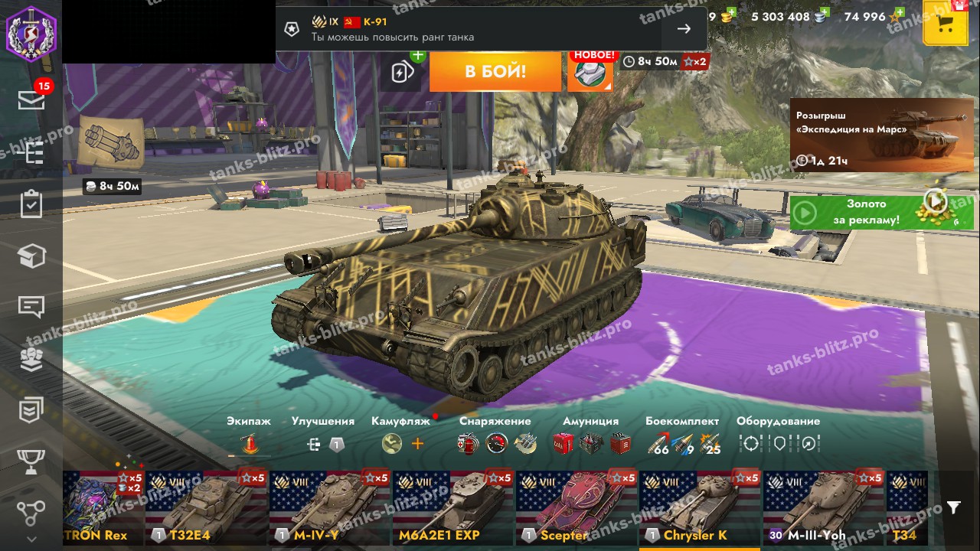Start battle with В БОЙ! button
980x551 pixels.
(495, 72)
